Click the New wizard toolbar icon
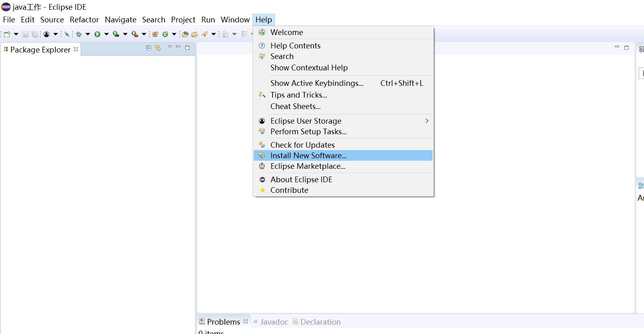The height and width of the screenshot is (334, 644). click(x=7, y=34)
